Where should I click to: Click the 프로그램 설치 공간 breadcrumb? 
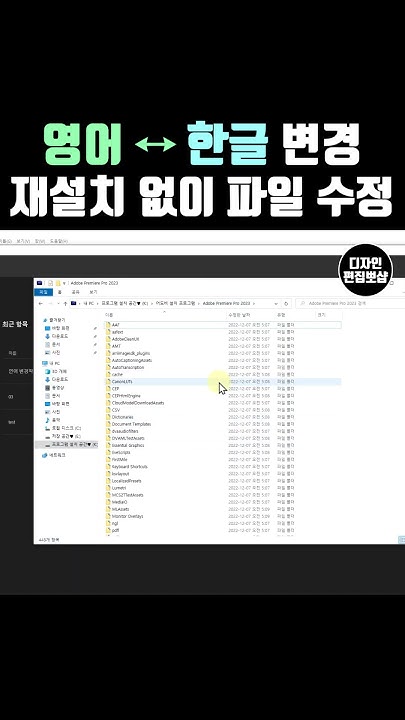tap(125, 304)
